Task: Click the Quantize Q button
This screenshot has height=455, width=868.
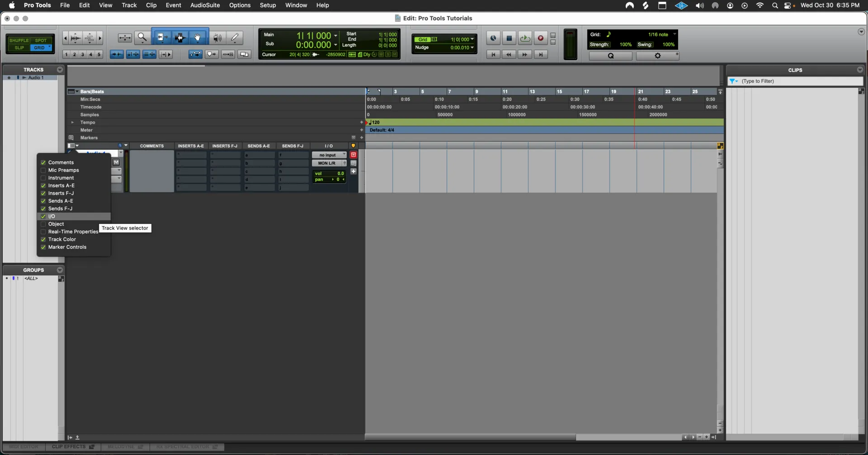Action: click(610, 56)
